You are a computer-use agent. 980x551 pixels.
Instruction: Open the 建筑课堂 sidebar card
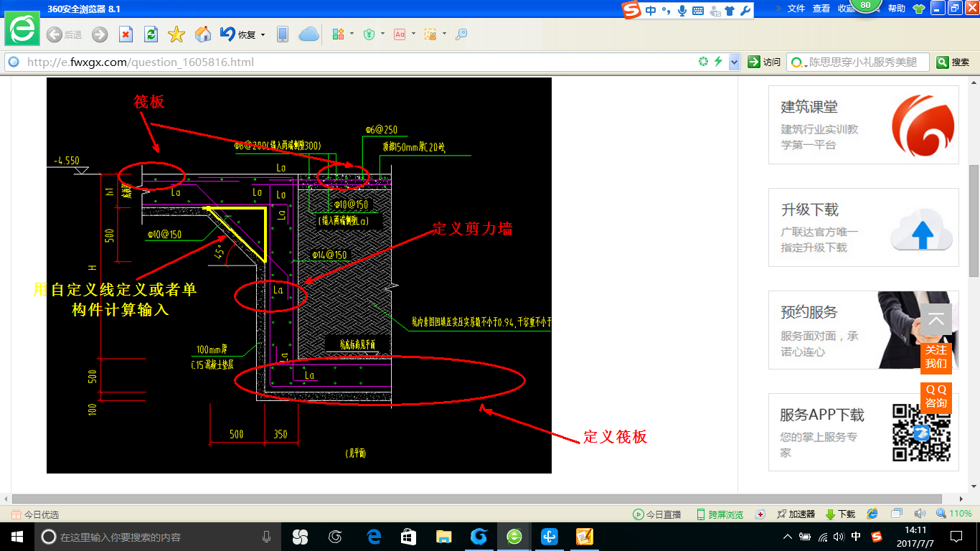pos(863,125)
